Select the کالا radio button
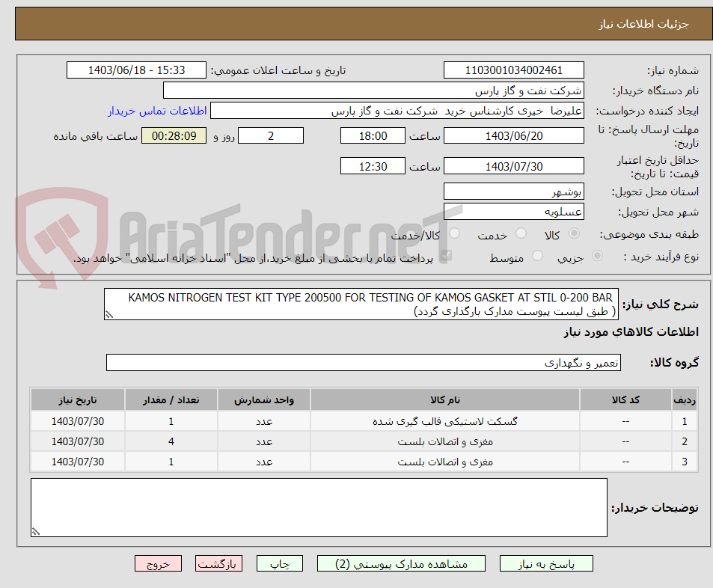This screenshot has height=588, width=713. point(575,233)
